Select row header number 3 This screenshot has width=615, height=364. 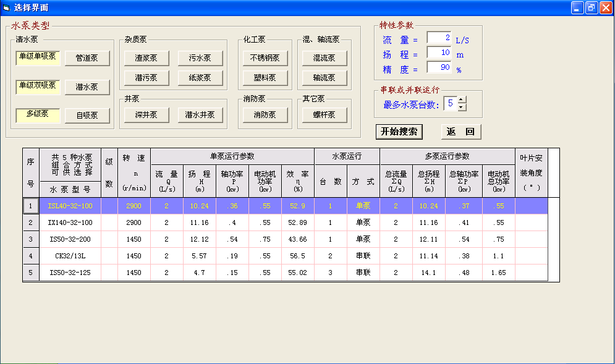tap(30, 239)
